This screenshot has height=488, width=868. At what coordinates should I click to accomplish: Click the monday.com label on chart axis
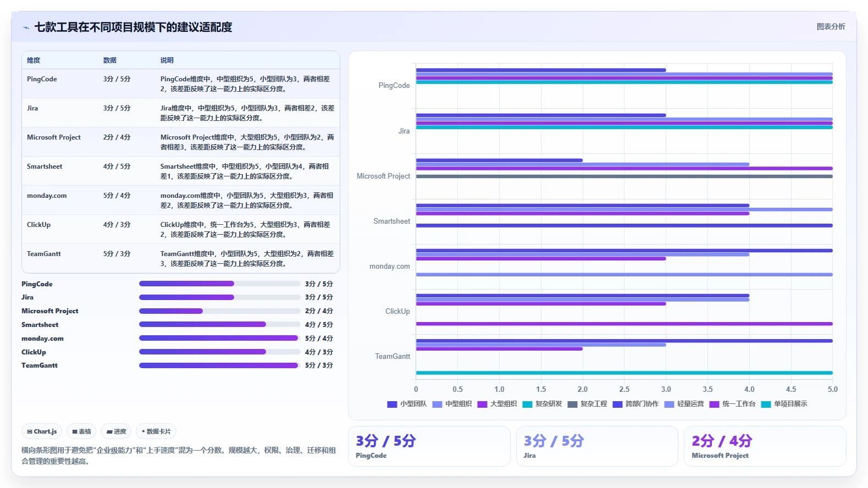390,266
